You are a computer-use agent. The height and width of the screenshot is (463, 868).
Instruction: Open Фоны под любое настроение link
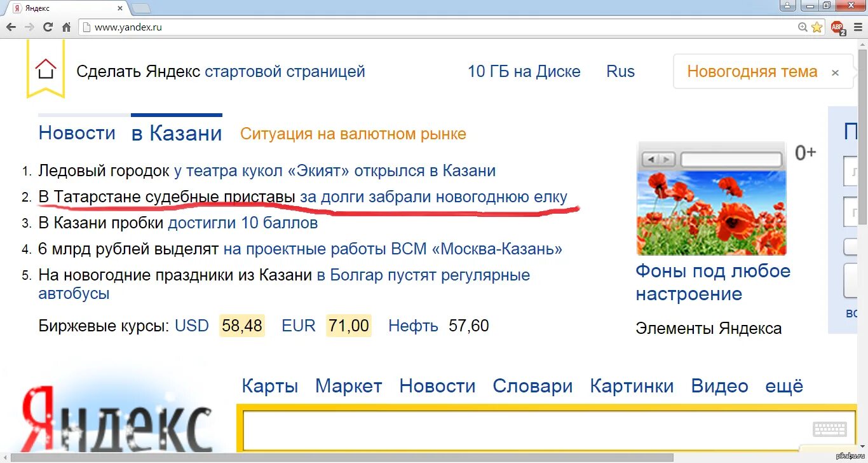coord(713,282)
